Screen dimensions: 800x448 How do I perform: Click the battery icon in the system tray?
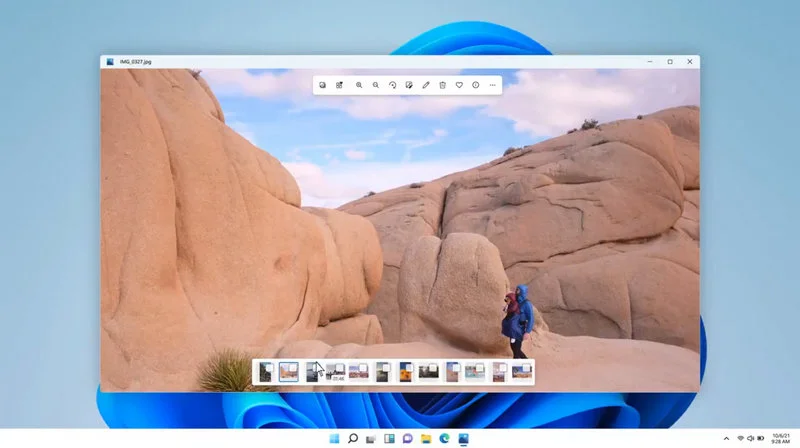(761, 439)
